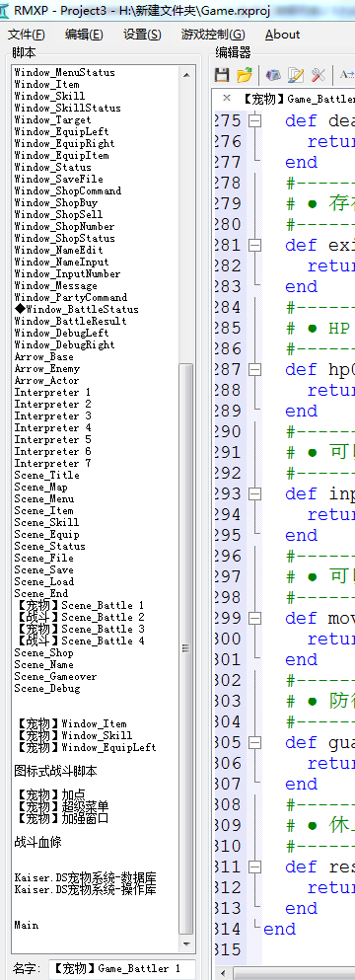Select Scene_Map script
Viewport: 355px width, 980px height.
(x=40, y=487)
